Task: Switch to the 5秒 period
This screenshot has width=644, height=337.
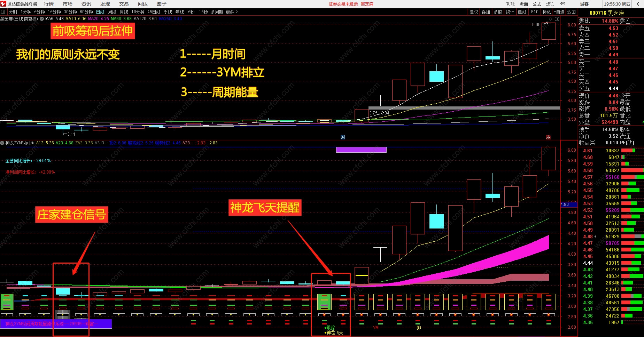Action: pos(192,12)
